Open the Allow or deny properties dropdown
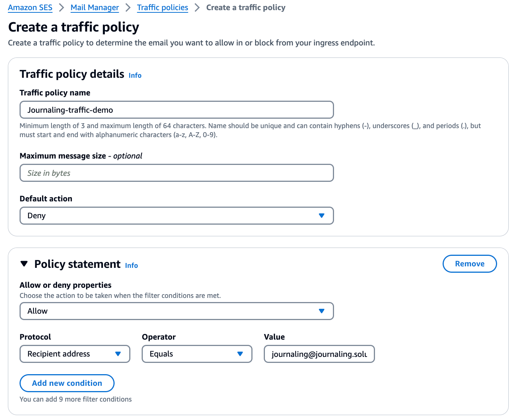Screen dimensions: 514x420 coord(177,311)
